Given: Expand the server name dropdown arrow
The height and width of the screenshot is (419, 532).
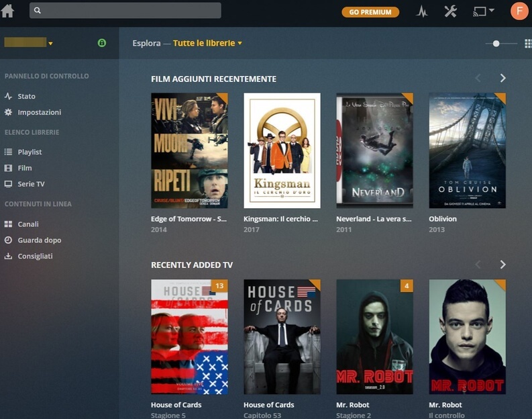Looking at the screenshot, I should 50,44.
